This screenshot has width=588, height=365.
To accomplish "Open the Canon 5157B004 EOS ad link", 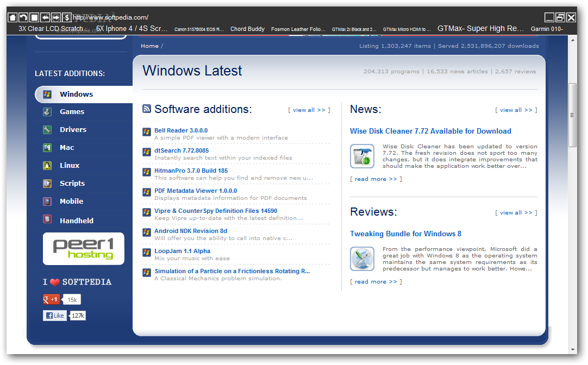I will (x=199, y=29).
